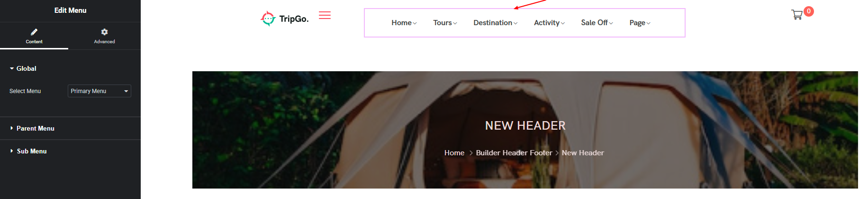Open the Tours navigation menu item
The height and width of the screenshot is (199, 868).
[445, 23]
